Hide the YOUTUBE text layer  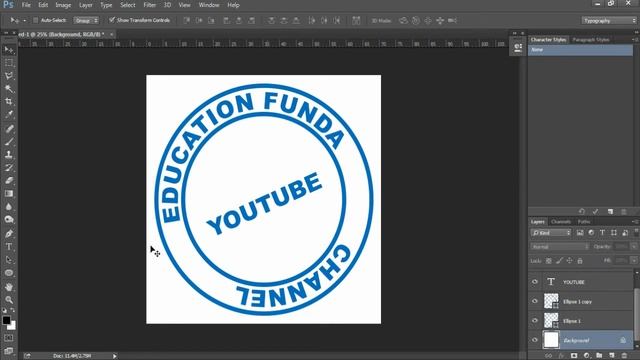point(535,282)
